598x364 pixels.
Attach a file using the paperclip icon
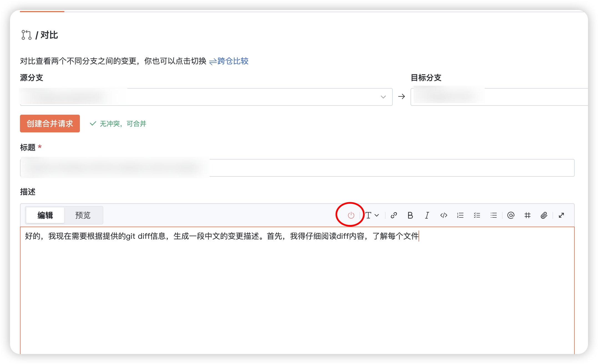click(x=544, y=215)
